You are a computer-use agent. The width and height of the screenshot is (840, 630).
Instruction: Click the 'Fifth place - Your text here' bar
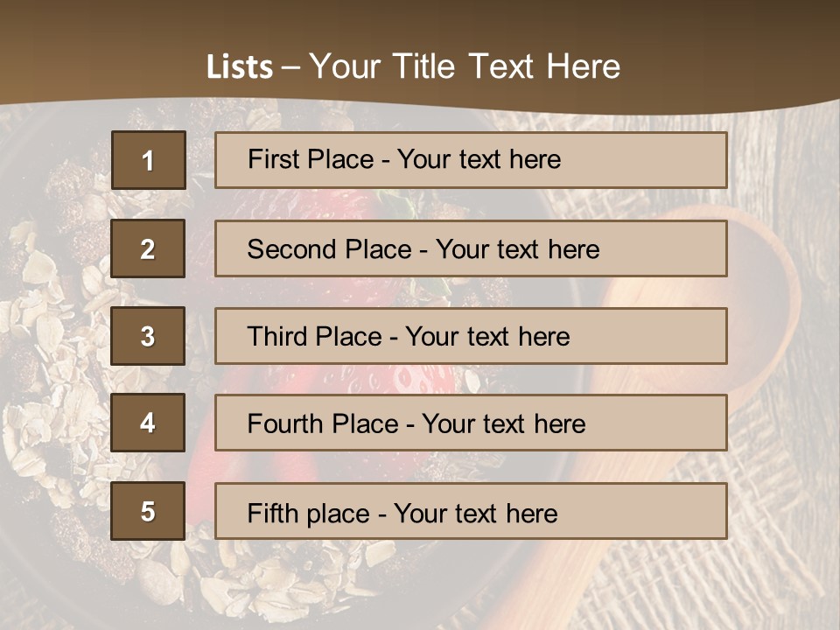tap(471, 511)
